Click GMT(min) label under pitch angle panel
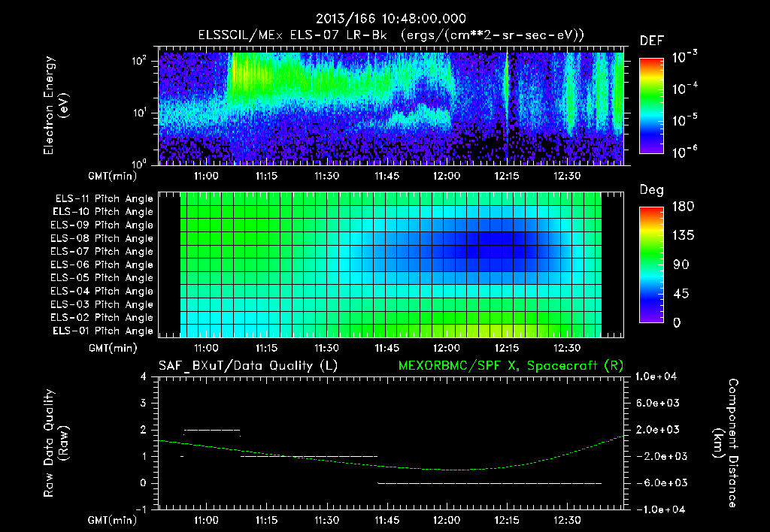 113,349
